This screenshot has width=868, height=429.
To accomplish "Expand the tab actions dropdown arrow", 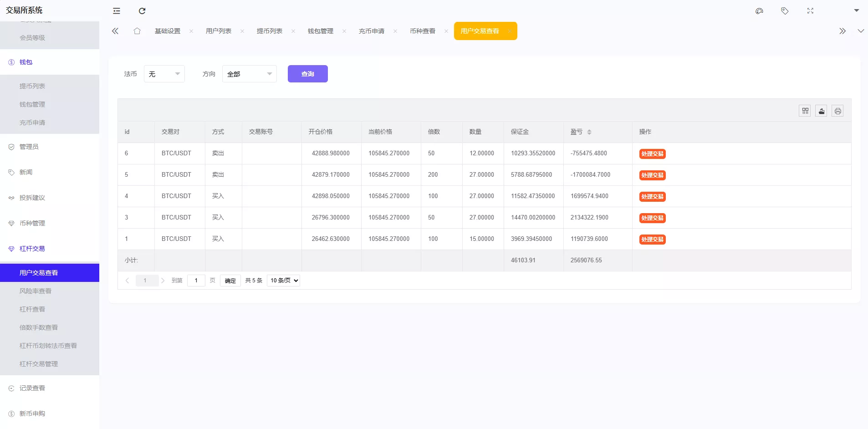I will (861, 31).
